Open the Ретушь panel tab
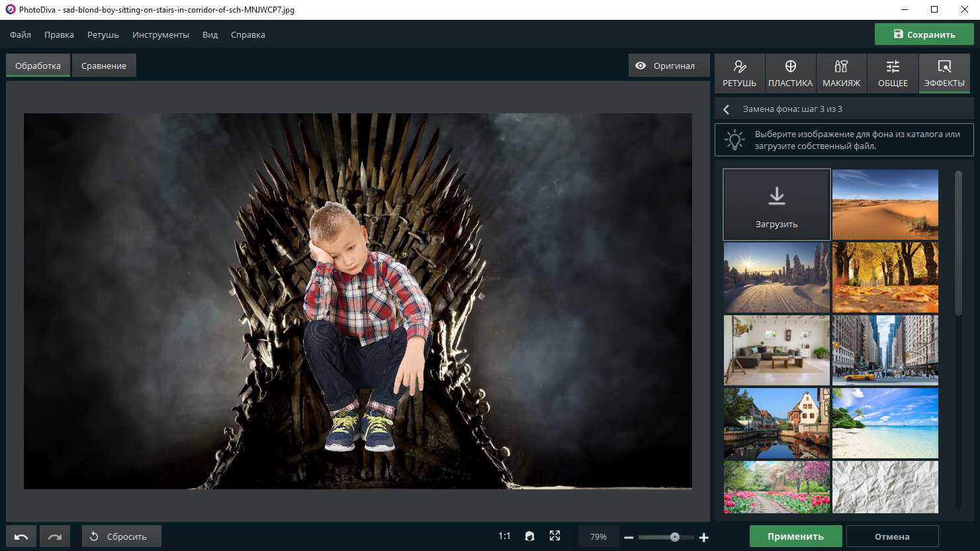Viewport: 980px width, 551px height. pyautogui.click(x=739, y=73)
